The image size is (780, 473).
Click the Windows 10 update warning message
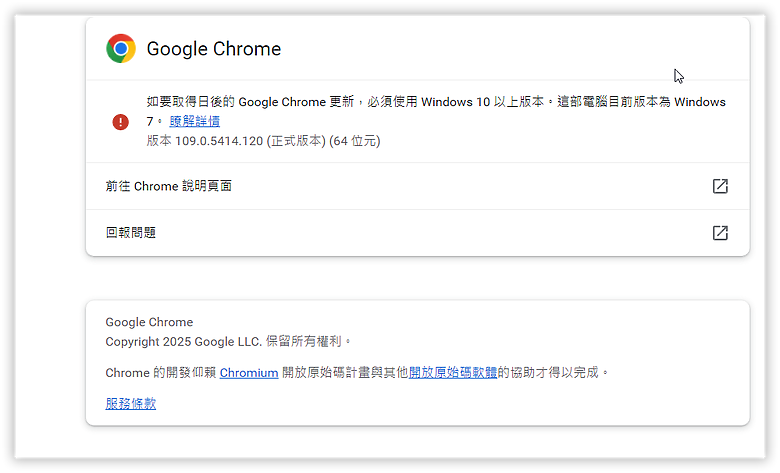436,111
